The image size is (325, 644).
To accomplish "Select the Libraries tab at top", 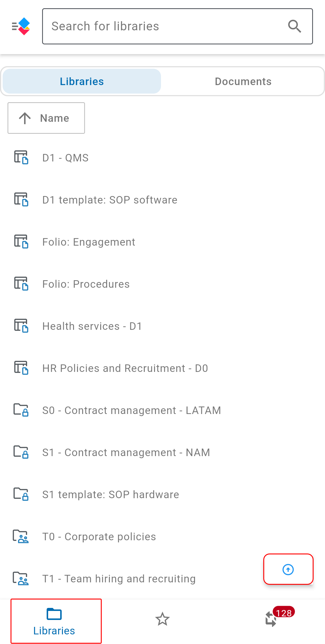I will pos(82,81).
